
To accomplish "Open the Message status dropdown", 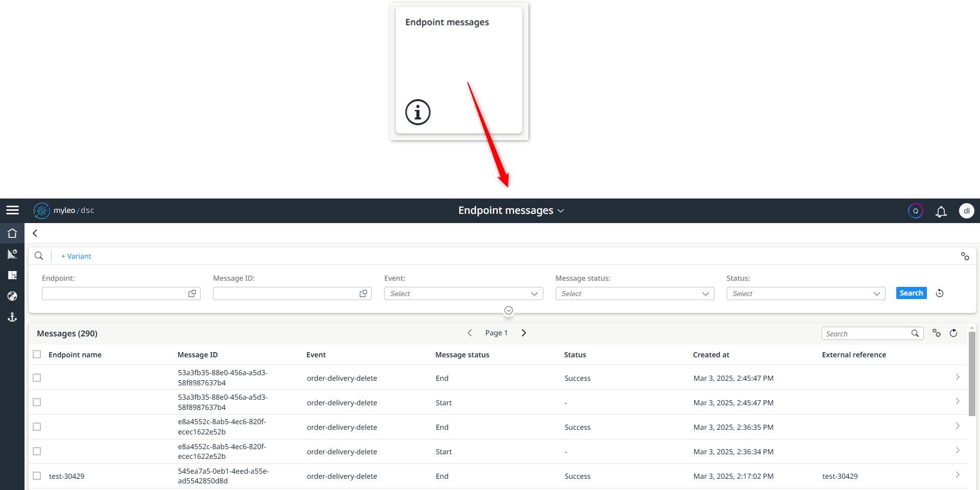I will (x=634, y=293).
